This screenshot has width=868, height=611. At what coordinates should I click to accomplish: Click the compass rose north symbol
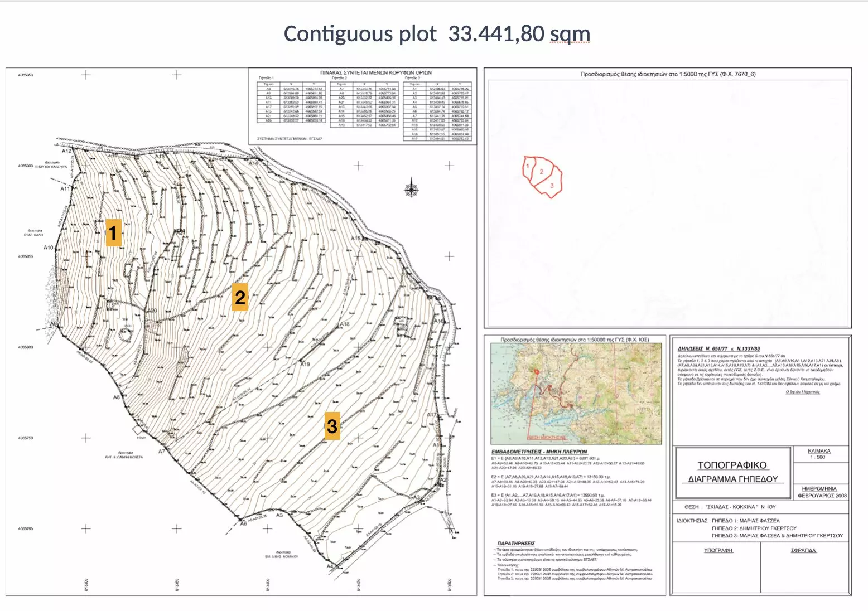tap(411, 190)
